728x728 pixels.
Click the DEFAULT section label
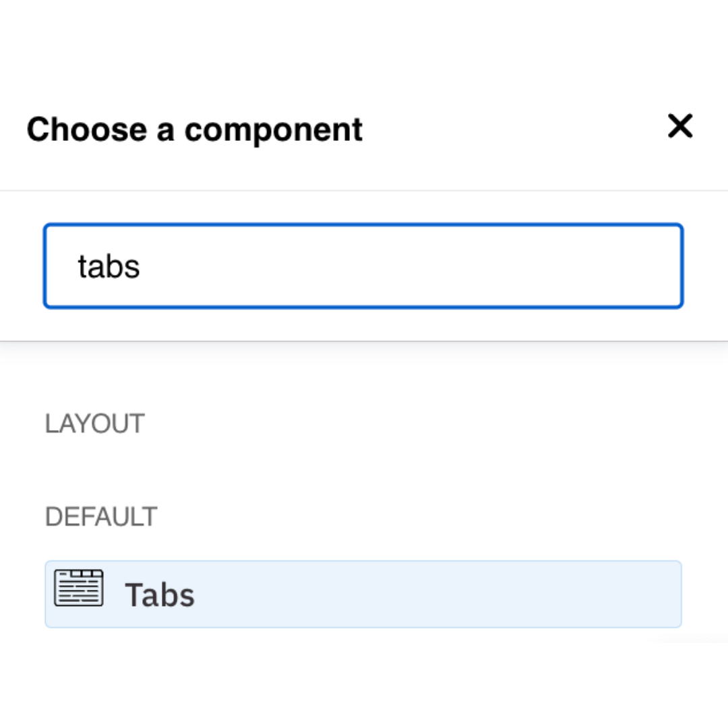(x=101, y=517)
